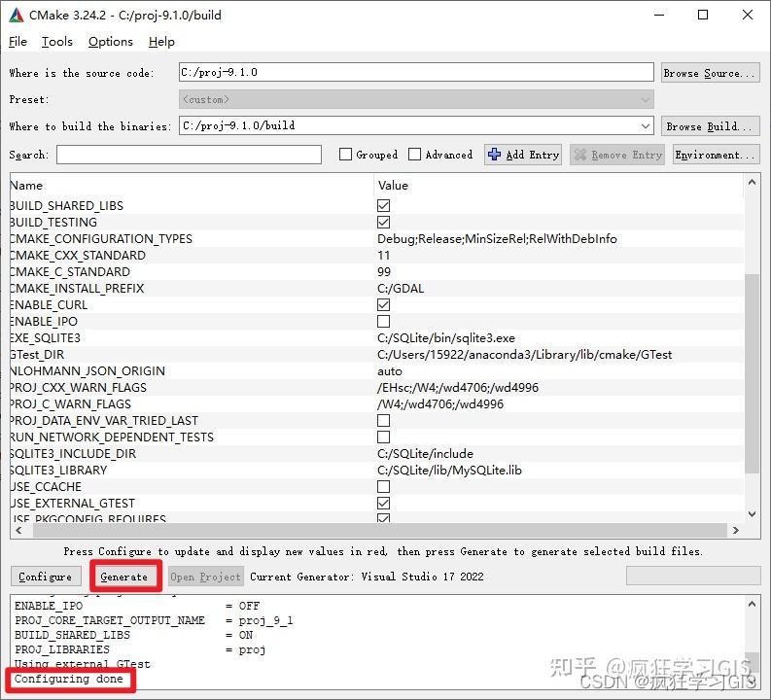Image resolution: width=771 pixels, height=700 pixels.
Task: Click the source code path field
Action: [x=416, y=72]
